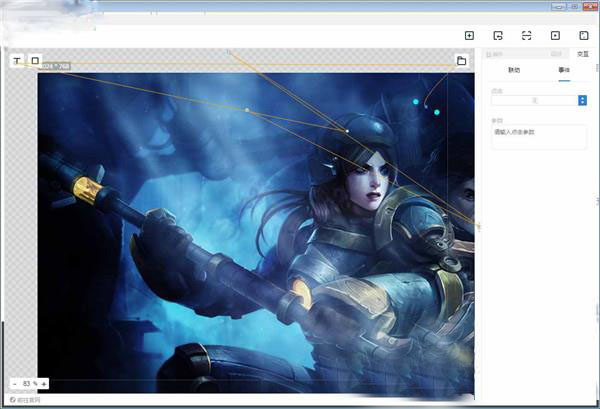This screenshot has width=600, height=409.
Task: Click the 请输入点击参数 text area
Action: pos(539,137)
